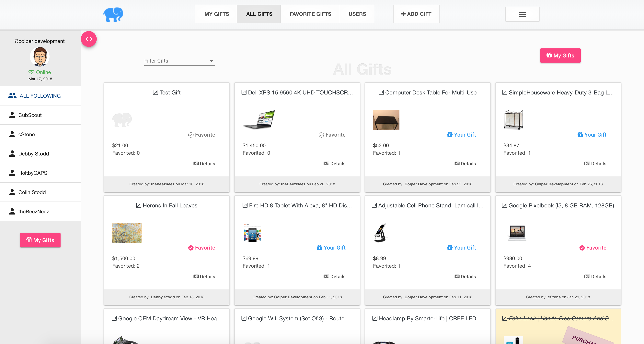
Task: Open the Echo Look external link icon
Action: 505,318
